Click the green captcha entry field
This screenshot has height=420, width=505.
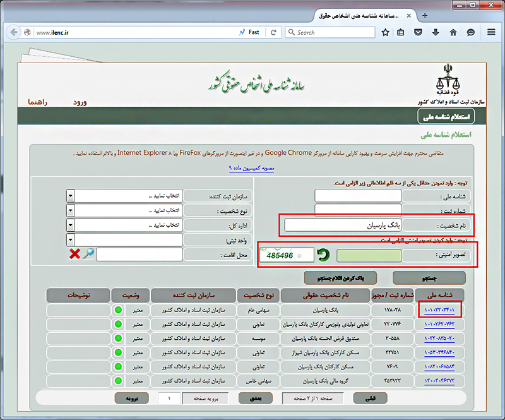coord(369,255)
